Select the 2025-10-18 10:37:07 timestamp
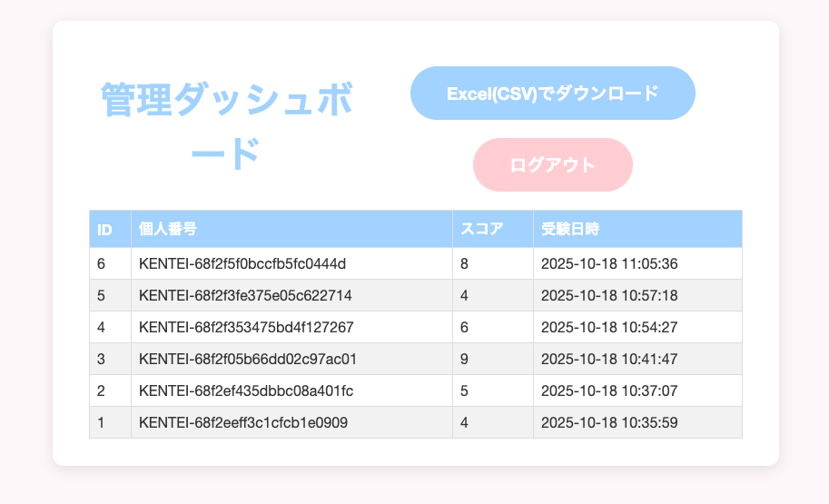829x504 pixels. [x=609, y=390]
